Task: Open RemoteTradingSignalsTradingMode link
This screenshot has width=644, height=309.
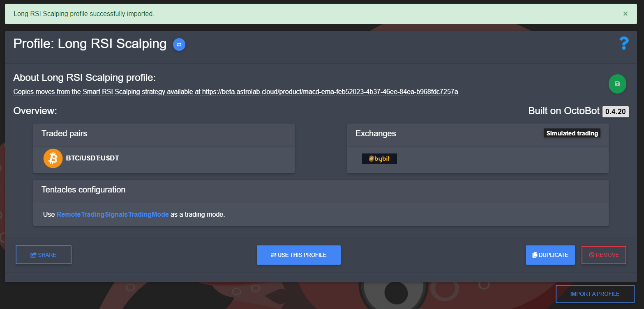Action: 113,214
